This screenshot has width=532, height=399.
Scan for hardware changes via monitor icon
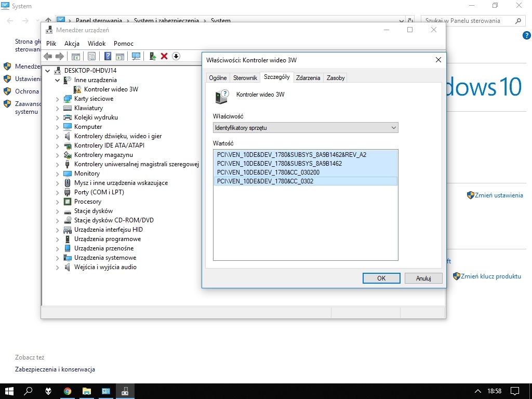pyautogui.click(x=136, y=56)
